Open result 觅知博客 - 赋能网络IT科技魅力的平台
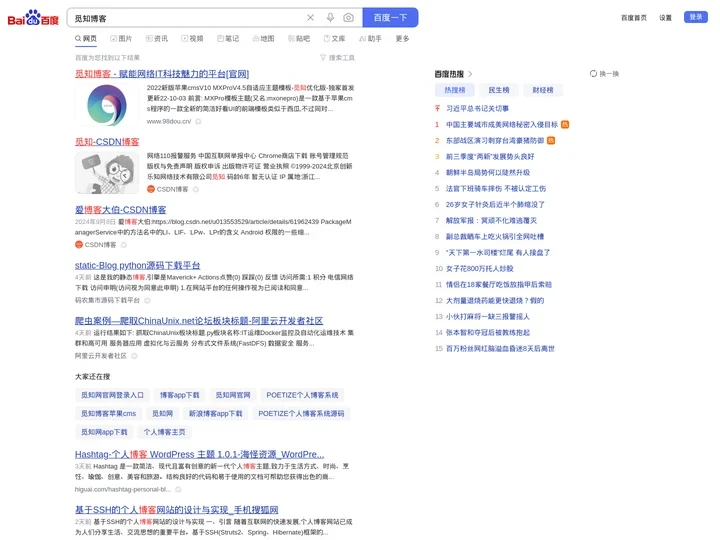 click(162, 74)
